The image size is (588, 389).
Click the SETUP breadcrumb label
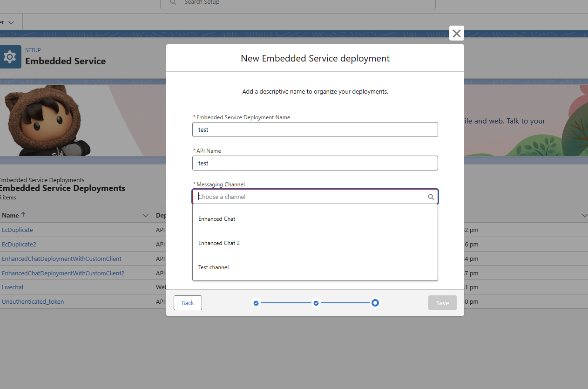point(33,50)
